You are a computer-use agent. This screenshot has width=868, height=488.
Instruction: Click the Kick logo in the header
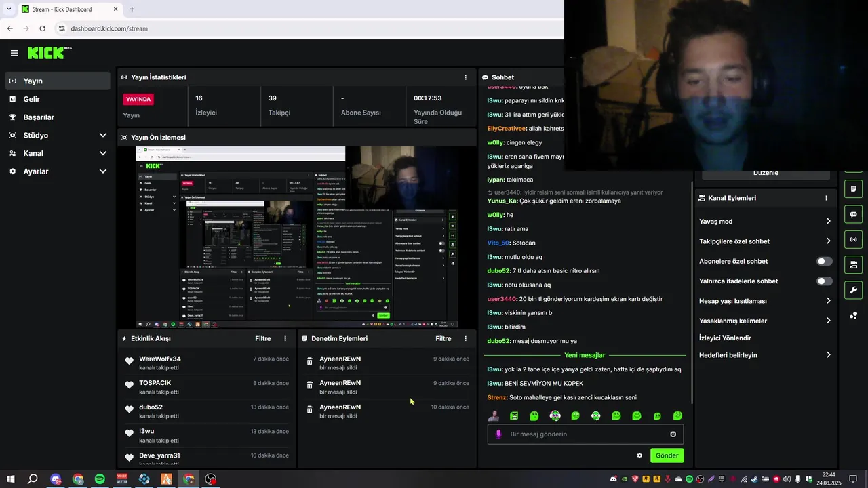[49, 53]
